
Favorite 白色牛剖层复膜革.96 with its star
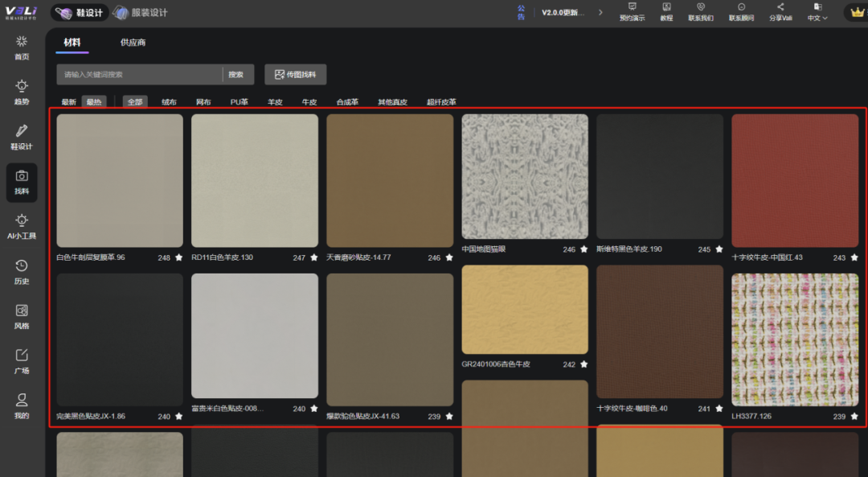pyautogui.click(x=178, y=257)
